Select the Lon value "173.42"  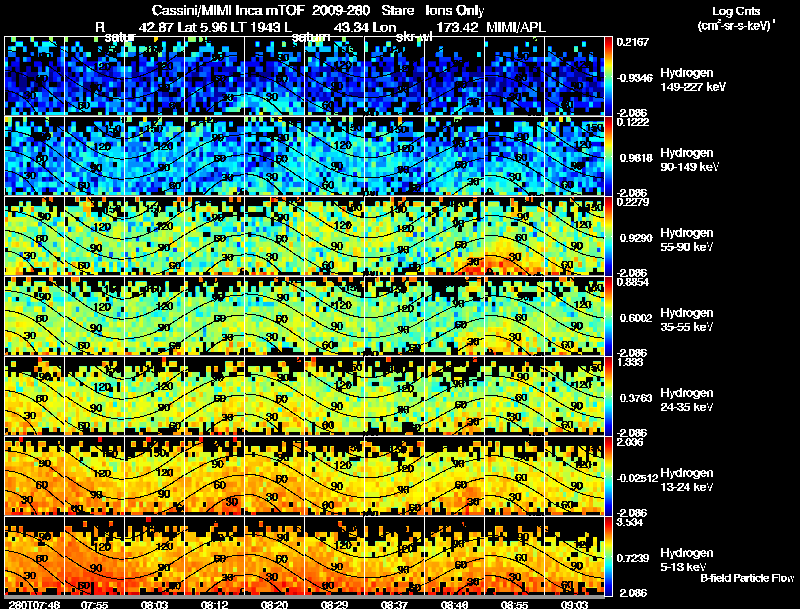pyautogui.click(x=458, y=27)
